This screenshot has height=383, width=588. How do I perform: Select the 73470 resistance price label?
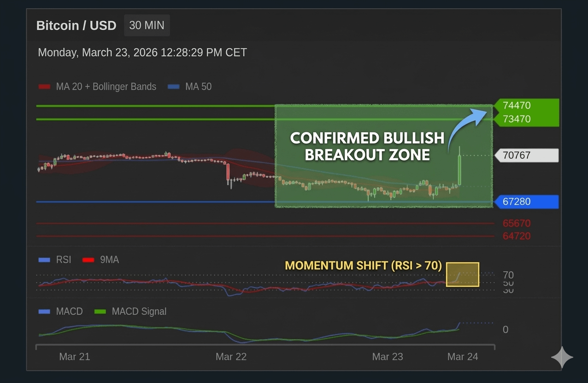click(x=527, y=119)
